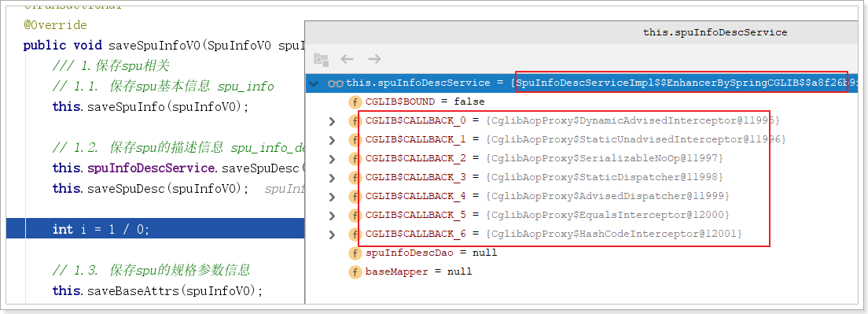868x314 pixels.
Task: Expand the CGLIB$CALLBACK_2 node
Action: click(x=332, y=159)
